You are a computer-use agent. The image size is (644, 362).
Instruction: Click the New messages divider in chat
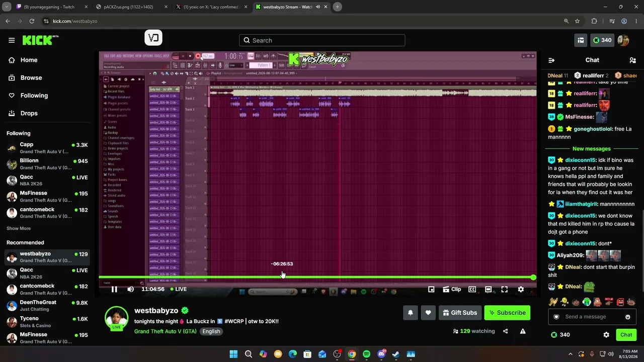(592, 149)
